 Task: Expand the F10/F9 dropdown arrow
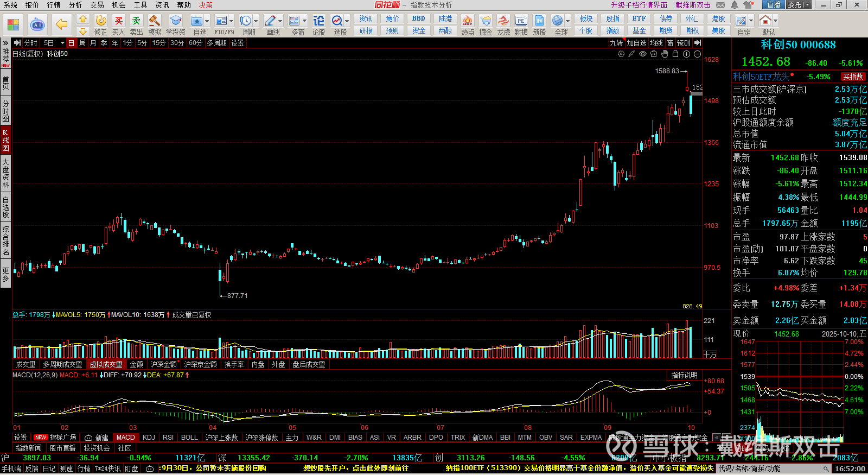(x=232, y=21)
